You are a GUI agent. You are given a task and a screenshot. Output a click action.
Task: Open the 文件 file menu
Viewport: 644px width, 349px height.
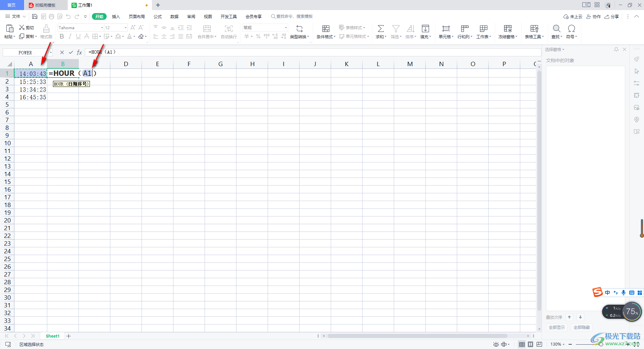click(x=15, y=16)
